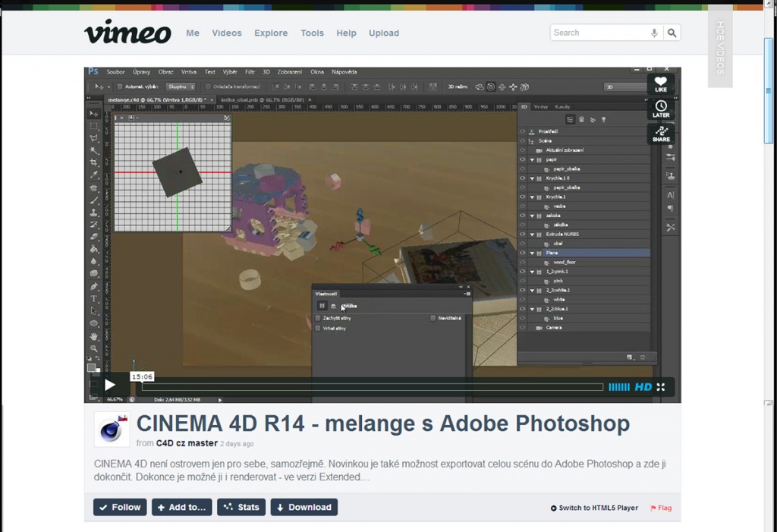The height and width of the screenshot is (532, 777).
Task: Switch to the Kanály tab
Action: [x=562, y=106]
